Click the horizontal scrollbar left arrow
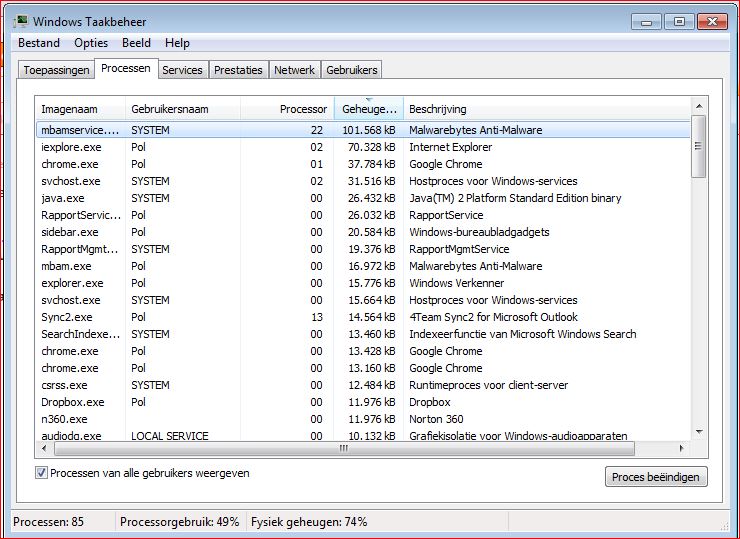740x539 pixels. [44, 448]
